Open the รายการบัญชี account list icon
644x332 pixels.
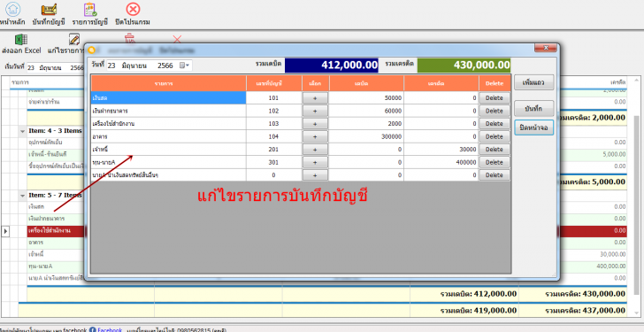pos(90,9)
